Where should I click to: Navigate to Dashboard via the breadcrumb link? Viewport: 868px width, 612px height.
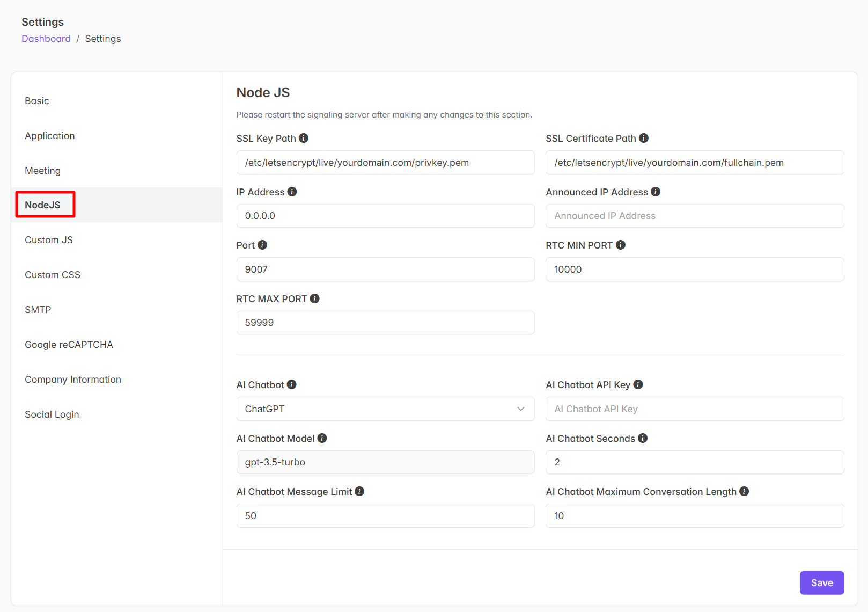tap(46, 38)
